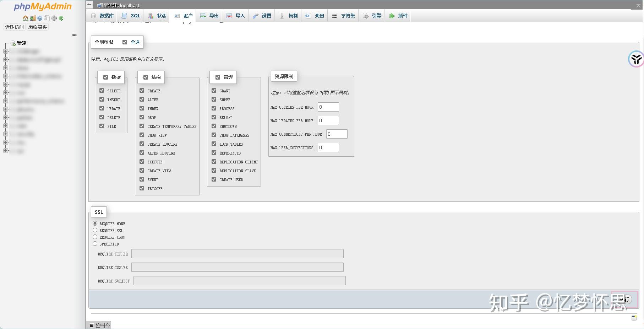The width and height of the screenshot is (644, 329).
Task: Click the small window icon above the console bar
Action: pyautogui.click(x=634, y=318)
